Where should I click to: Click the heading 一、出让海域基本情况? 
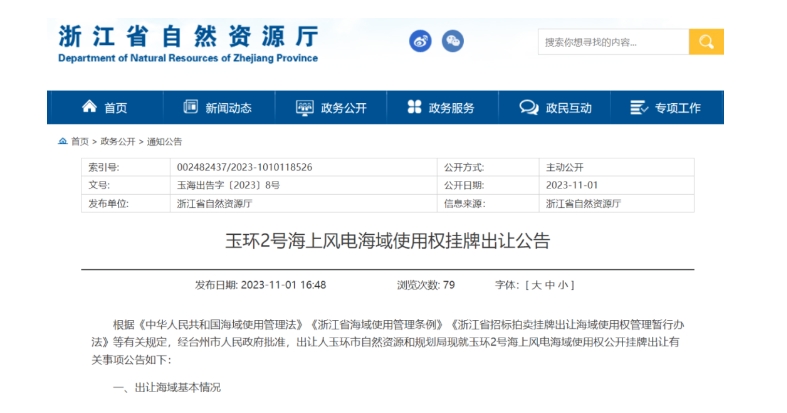tap(167, 387)
